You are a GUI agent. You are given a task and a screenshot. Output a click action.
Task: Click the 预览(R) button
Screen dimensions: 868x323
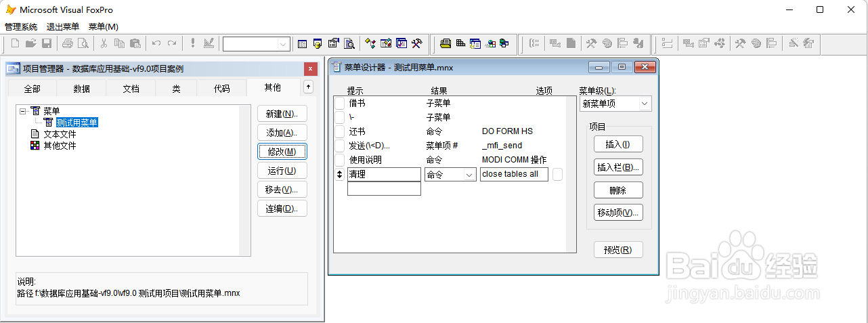coord(618,250)
